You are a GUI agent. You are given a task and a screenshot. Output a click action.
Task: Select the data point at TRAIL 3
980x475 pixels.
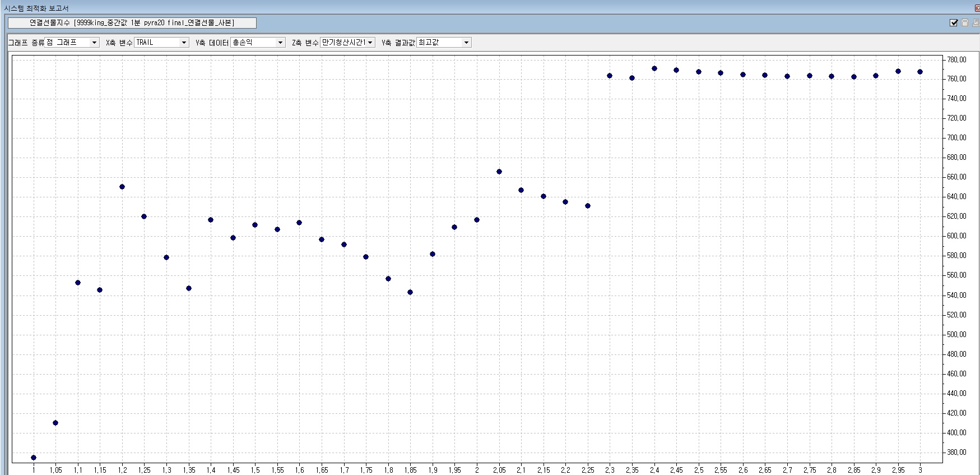coord(920,72)
